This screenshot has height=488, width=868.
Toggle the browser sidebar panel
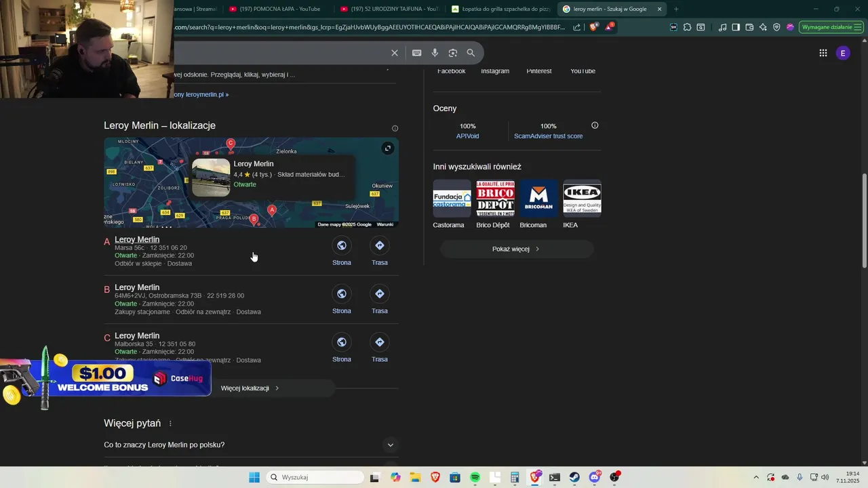[x=736, y=27]
